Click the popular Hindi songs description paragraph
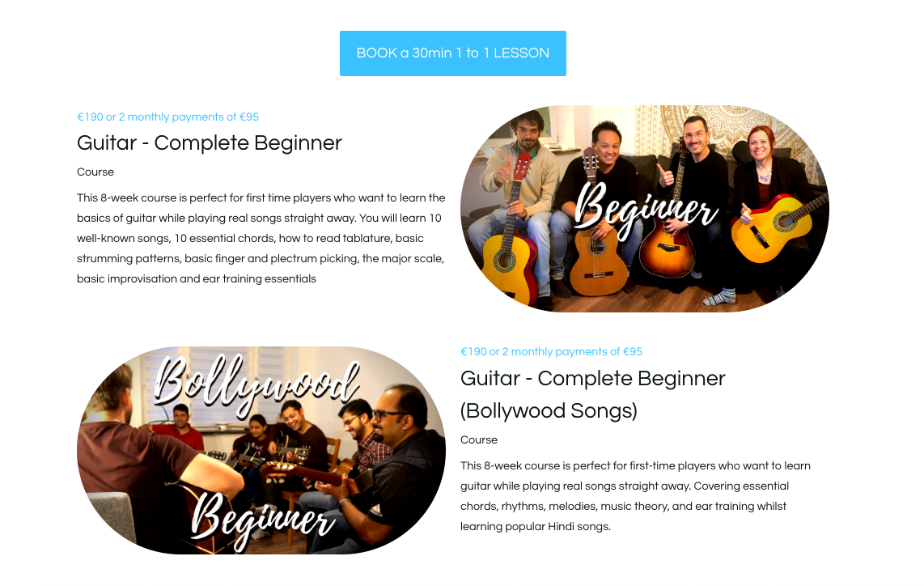924x586 pixels. coord(635,496)
